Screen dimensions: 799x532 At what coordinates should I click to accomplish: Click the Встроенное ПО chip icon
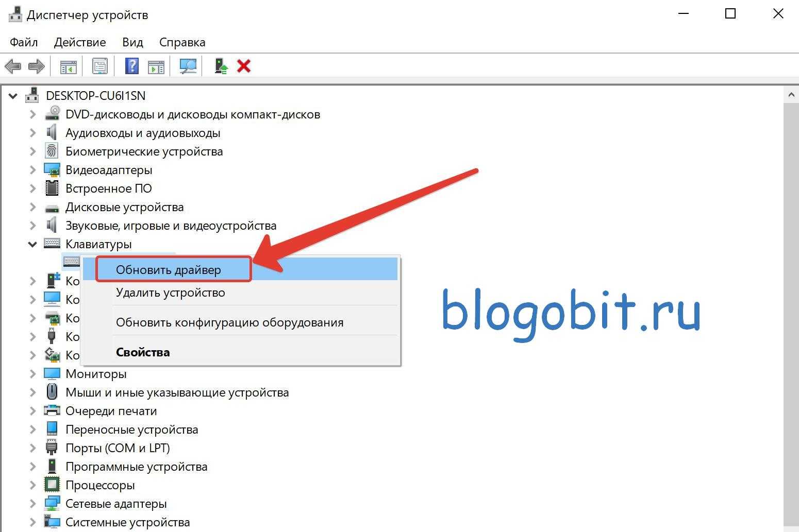coord(52,188)
